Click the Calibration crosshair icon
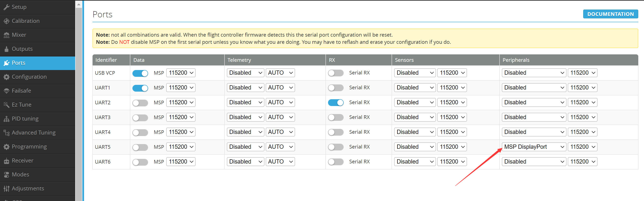The width and height of the screenshot is (644, 201). coord(7,21)
